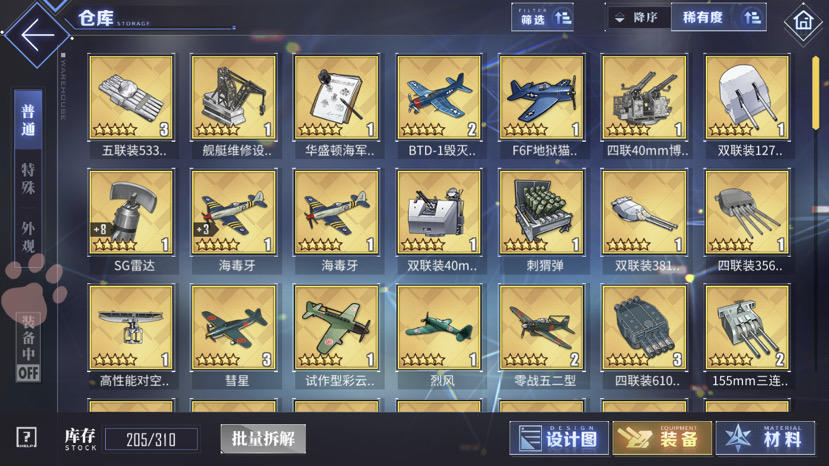Click the yellow vertical scrollbar handle
This screenshot has height=466, width=829.
[815, 93]
